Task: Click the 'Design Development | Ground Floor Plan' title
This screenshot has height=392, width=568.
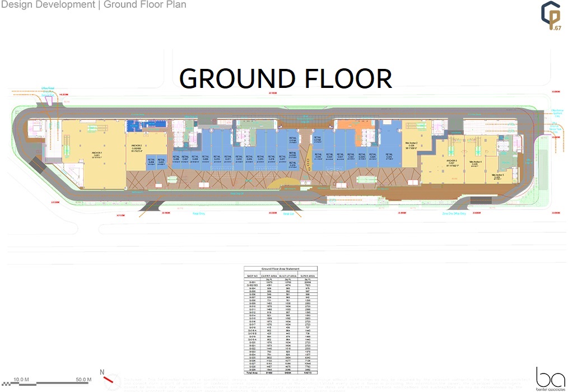Action: [94, 5]
